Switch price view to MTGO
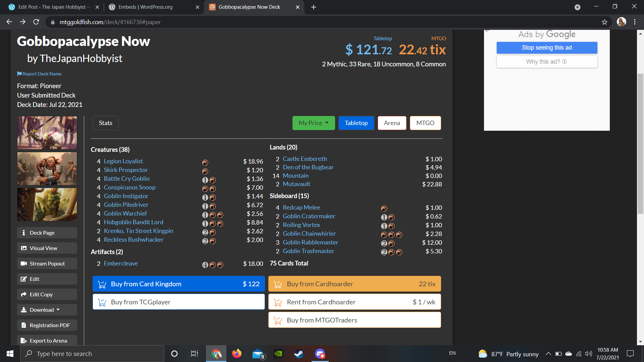644x362 pixels. click(425, 123)
